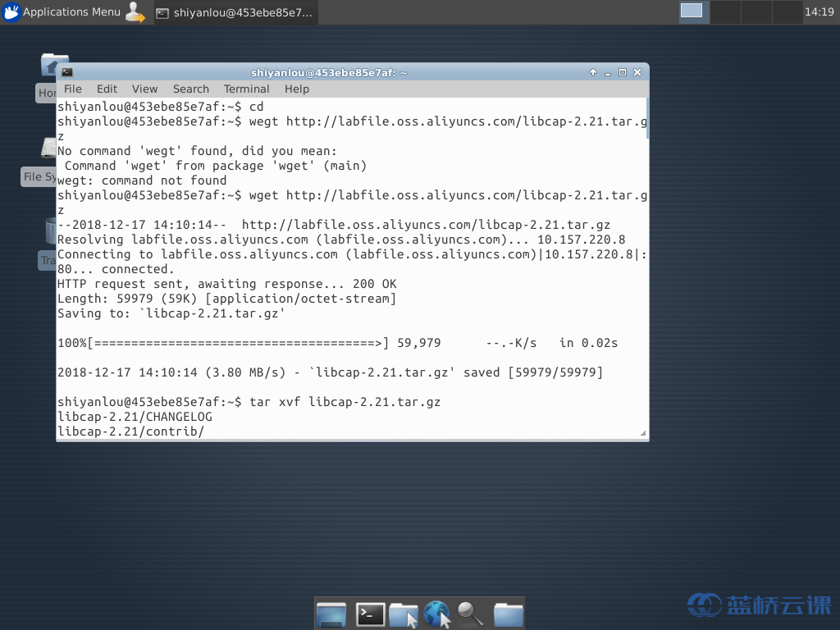Click the roll-up arrow button in terminal titlebar

click(x=593, y=72)
